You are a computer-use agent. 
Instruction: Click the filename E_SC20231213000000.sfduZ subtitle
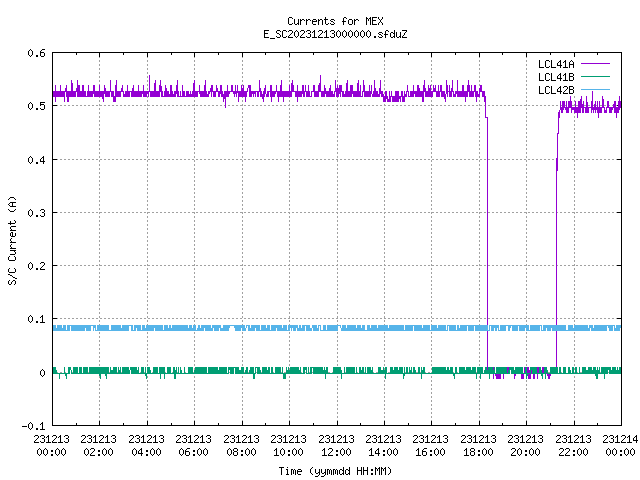point(335,34)
